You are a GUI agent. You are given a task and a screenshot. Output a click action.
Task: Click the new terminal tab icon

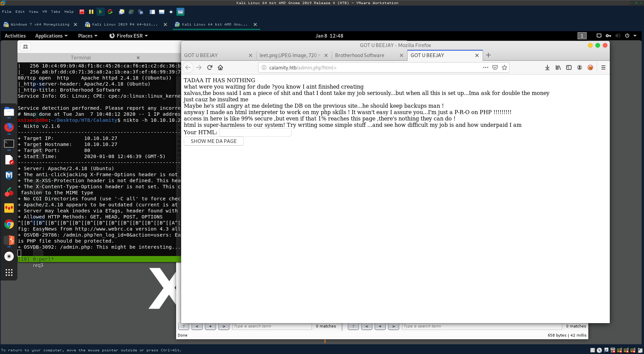(x=25, y=47)
